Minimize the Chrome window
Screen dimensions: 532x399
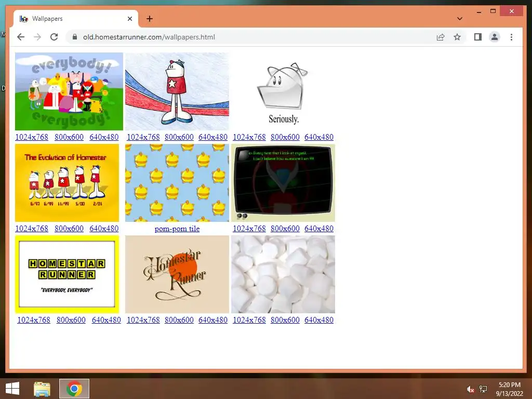pyautogui.click(x=478, y=11)
